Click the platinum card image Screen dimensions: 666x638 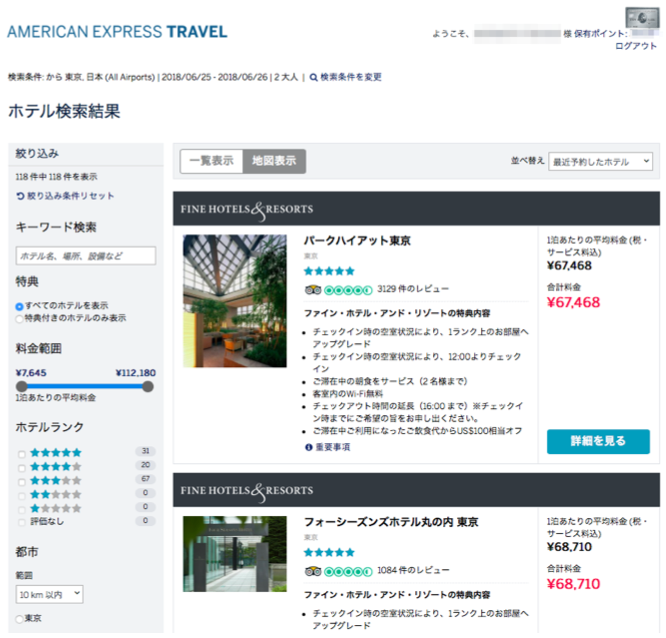642,18
